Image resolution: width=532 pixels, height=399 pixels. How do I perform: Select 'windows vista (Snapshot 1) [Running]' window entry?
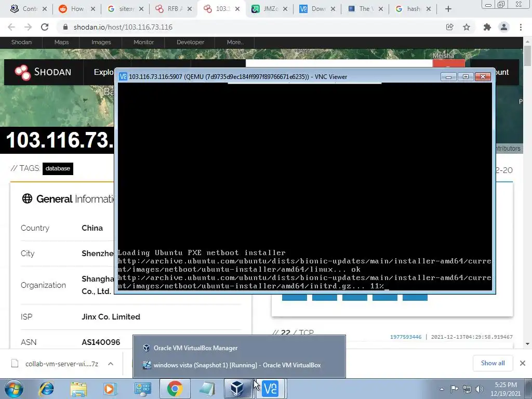[239, 365]
